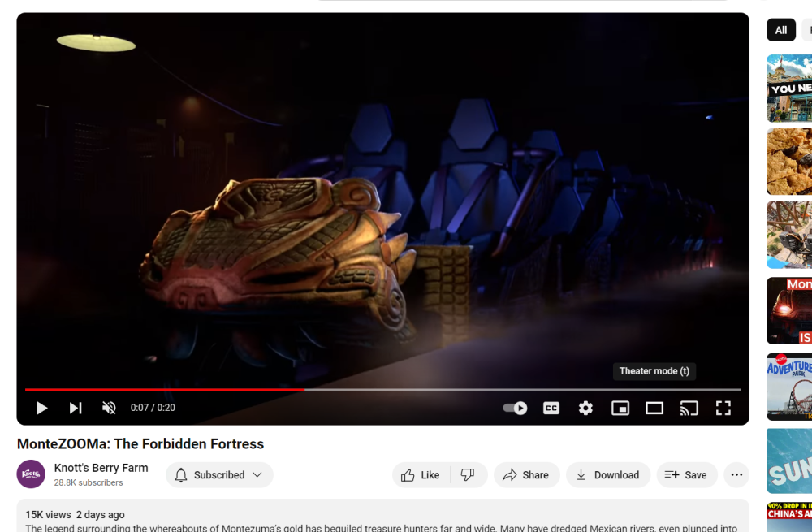Open the more actions menu

click(x=736, y=474)
